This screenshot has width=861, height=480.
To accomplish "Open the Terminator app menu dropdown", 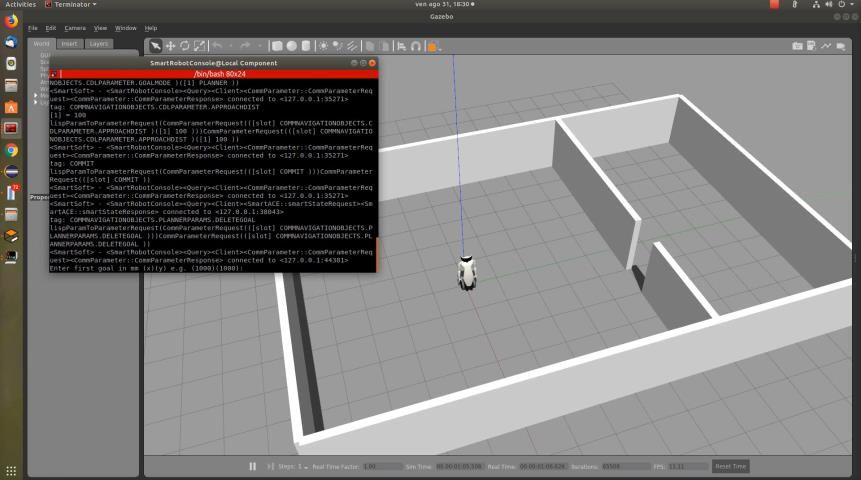I will point(70,5).
